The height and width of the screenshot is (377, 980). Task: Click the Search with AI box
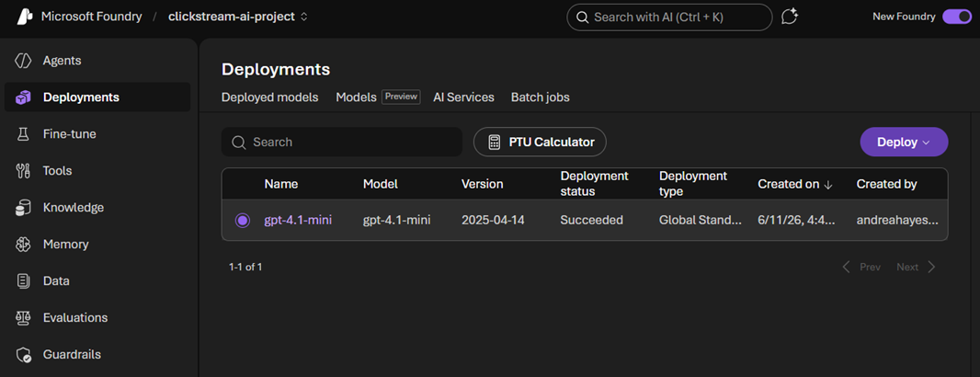pyautogui.click(x=669, y=17)
